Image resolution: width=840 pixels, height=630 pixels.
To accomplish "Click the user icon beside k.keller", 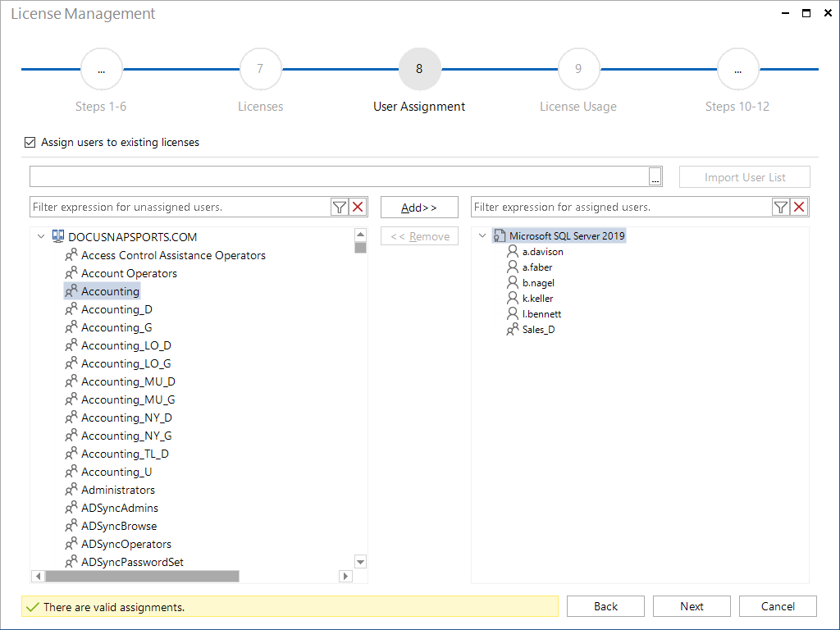I will coord(513,298).
